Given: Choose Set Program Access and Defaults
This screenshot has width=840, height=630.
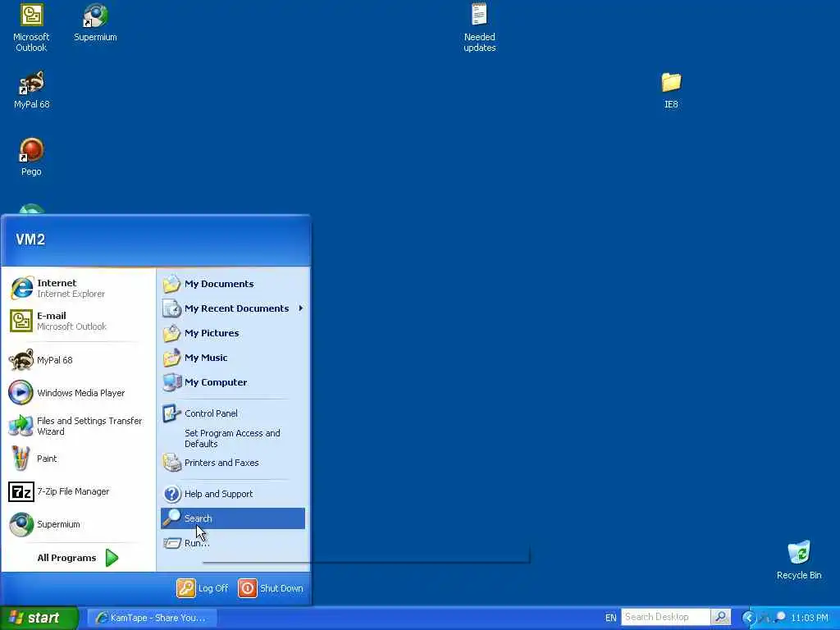Looking at the screenshot, I should coord(233,438).
